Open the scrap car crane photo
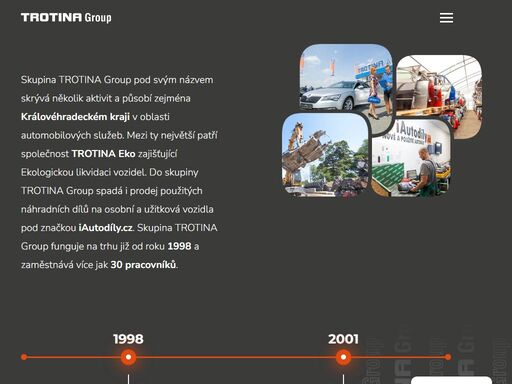This screenshot has width=512, height=384. [325, 155]
